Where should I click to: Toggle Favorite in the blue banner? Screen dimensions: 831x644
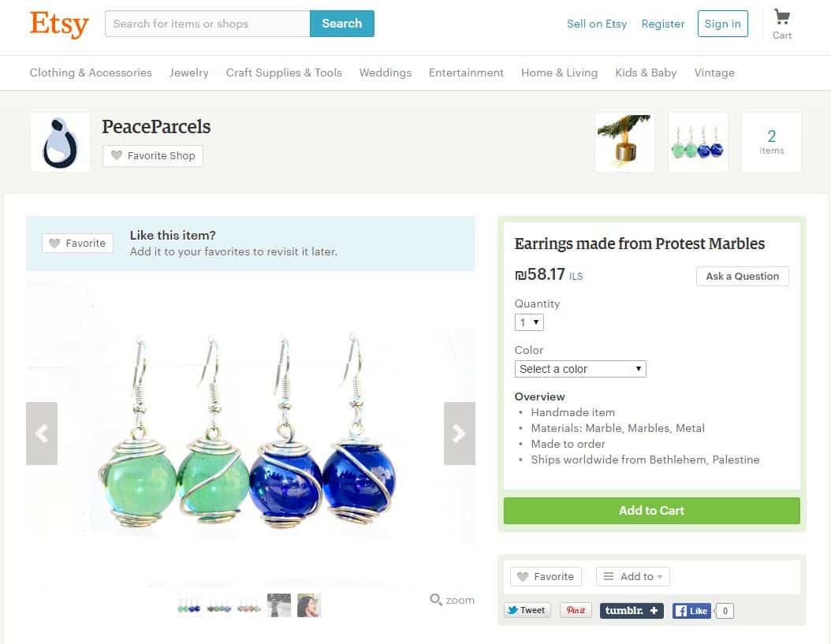[x=78, y=244]
